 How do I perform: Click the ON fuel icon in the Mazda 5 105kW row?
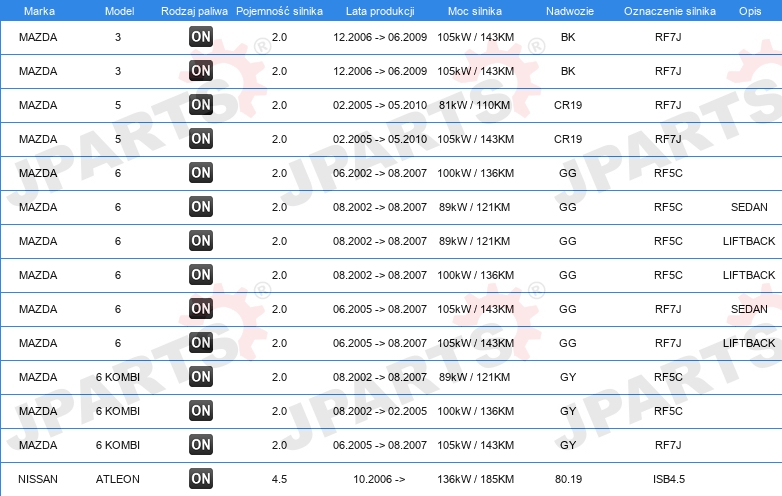point(201,139)
